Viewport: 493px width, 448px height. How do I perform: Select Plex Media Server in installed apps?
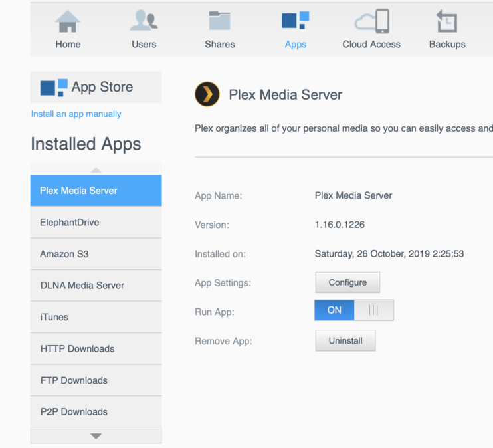96,191
